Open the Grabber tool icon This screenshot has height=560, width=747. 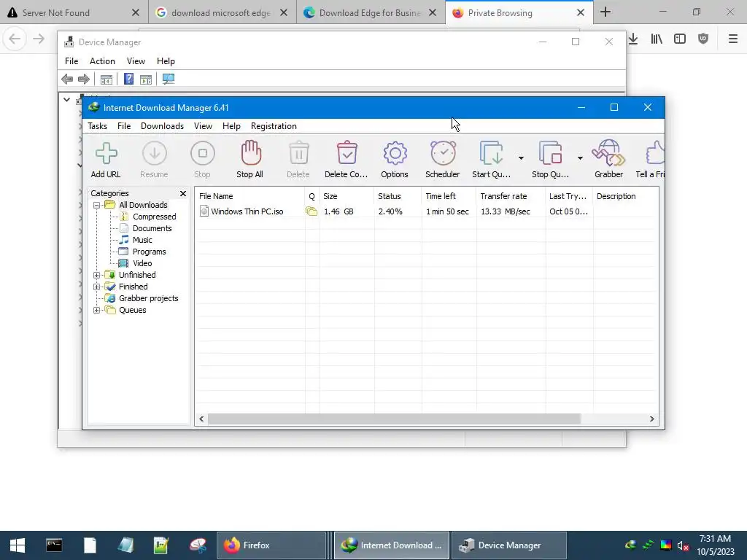[608, 153]
